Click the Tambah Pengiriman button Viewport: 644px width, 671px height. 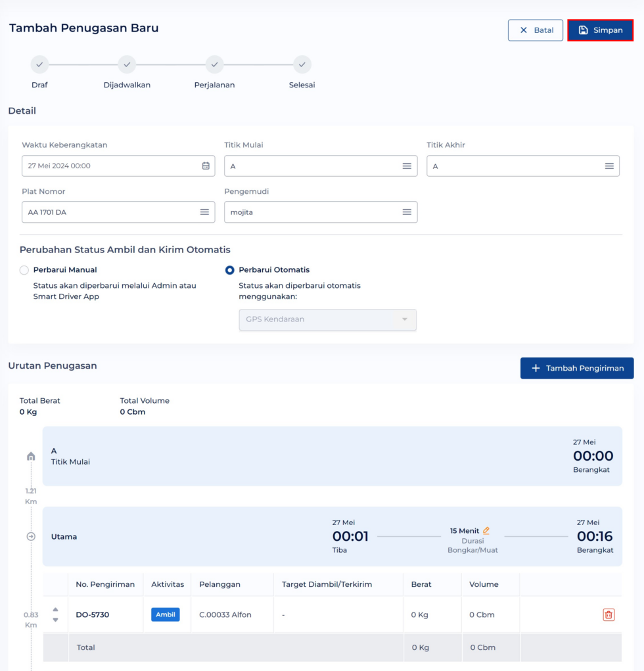[576, 368]
